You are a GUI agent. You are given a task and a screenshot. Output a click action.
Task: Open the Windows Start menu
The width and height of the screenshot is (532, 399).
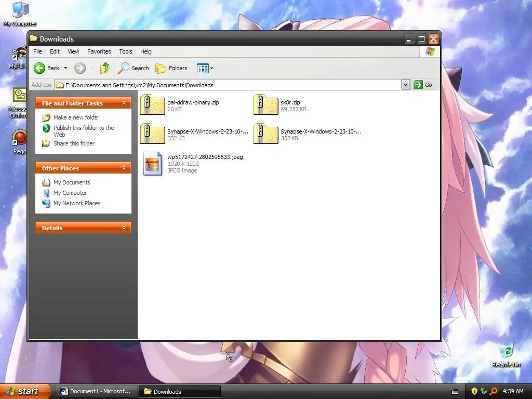tap(25, 391)
